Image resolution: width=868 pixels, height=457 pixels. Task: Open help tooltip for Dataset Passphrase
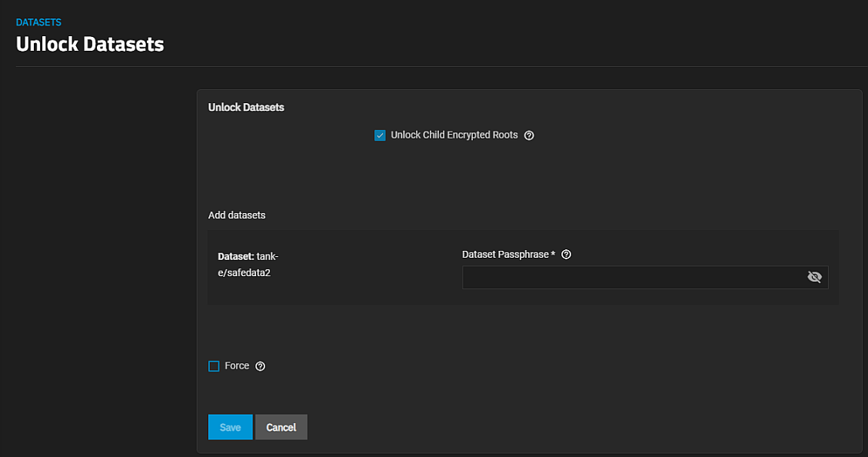pos(567,255)
